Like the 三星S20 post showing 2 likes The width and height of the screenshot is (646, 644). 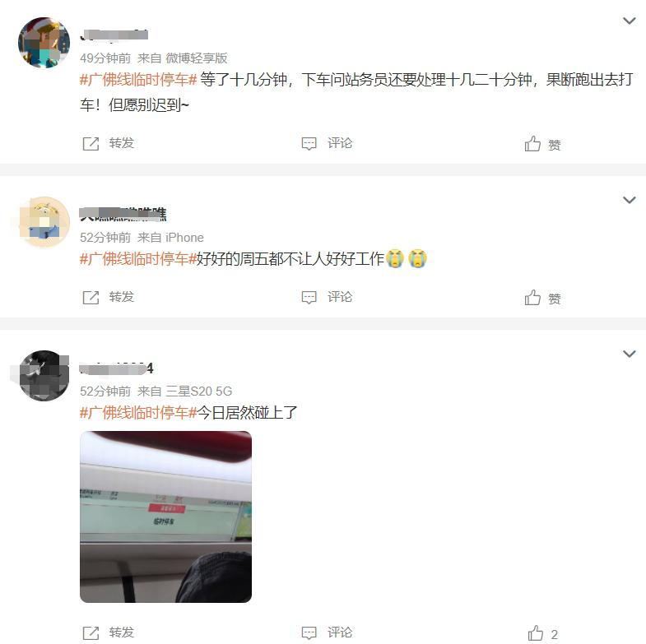click(x=536, y=632)
